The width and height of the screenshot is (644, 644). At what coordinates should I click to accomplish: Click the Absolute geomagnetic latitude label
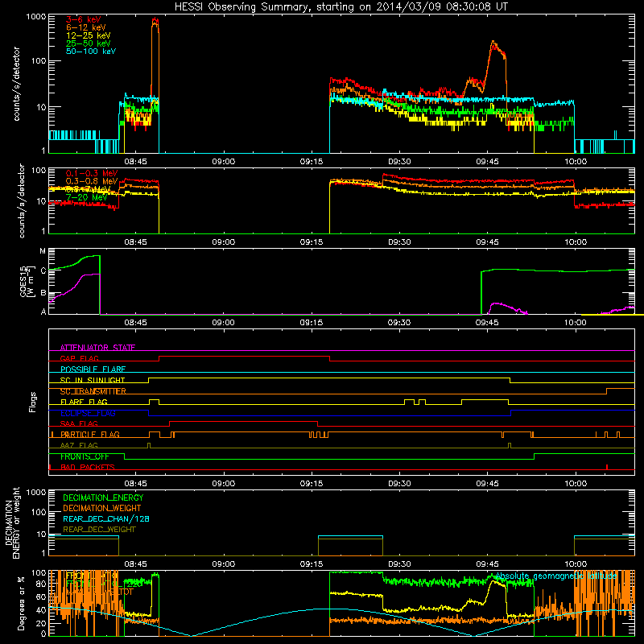click(556, 576)
